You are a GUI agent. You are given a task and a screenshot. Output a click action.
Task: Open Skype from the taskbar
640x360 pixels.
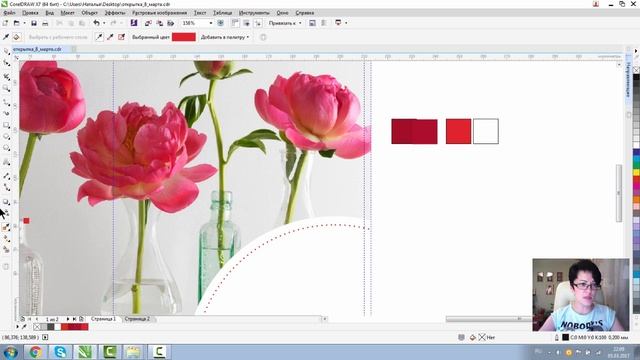60,351
